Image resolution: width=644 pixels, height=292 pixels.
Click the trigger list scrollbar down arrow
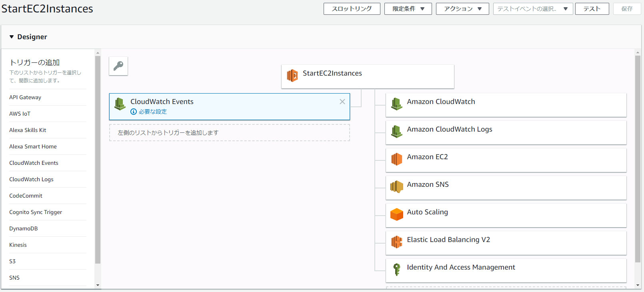pyautogui.click(x=98, y=285)
